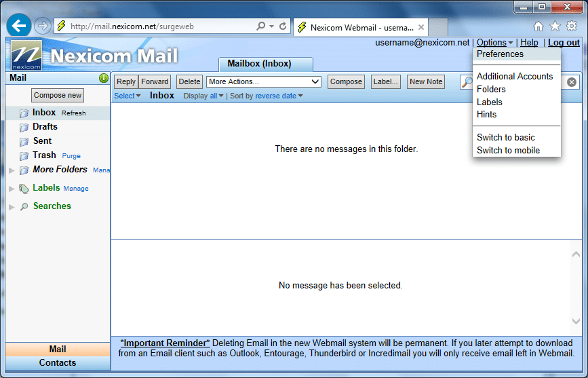Click the Searches magnifier icon
This screenshot has height=378, width=588.
(x=24, y=206)
